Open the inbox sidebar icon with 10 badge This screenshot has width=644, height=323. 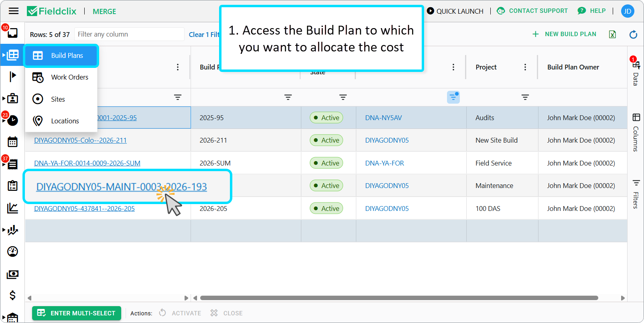click(x=12, y=33)
